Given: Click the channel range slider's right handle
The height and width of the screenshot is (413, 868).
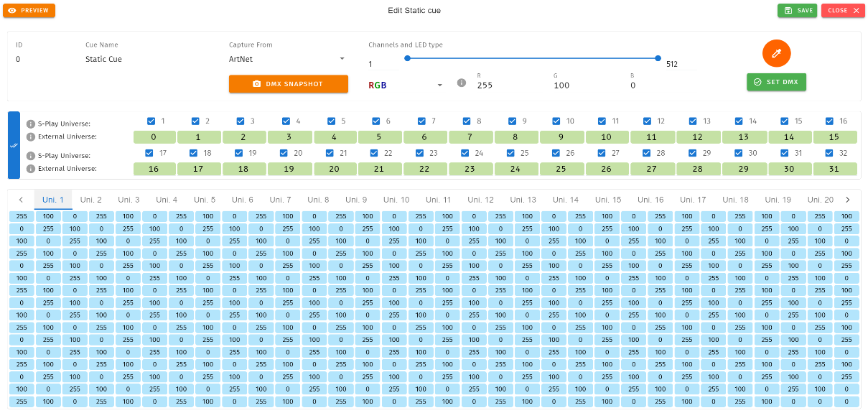Looking at the screenshot, I should [x=658, y=58].
